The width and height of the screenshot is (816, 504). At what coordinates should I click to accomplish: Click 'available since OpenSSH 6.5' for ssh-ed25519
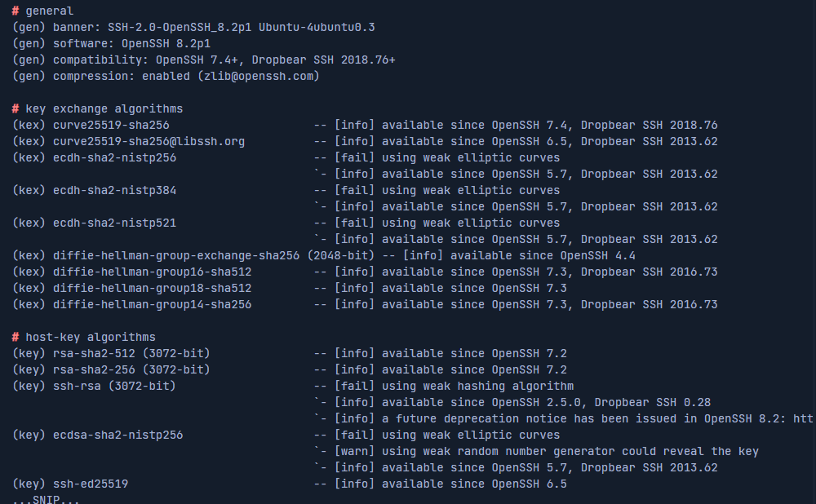coord(474,484)
